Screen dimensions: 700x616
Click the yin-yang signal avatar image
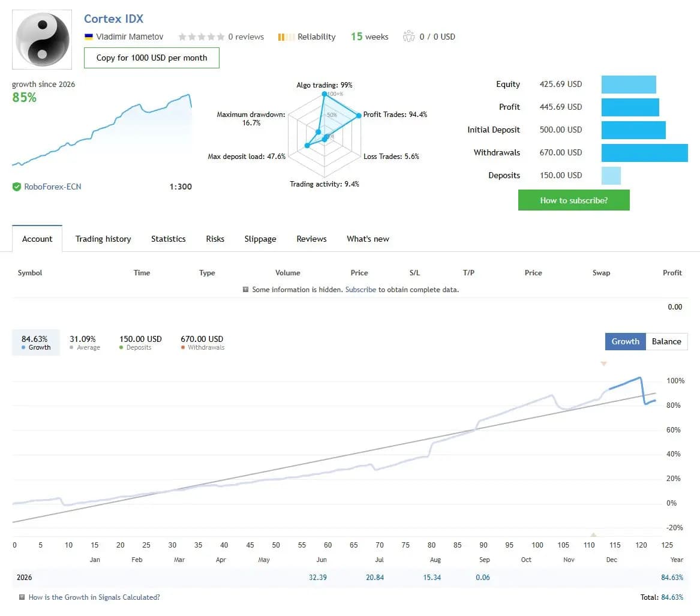coord(42,40)
